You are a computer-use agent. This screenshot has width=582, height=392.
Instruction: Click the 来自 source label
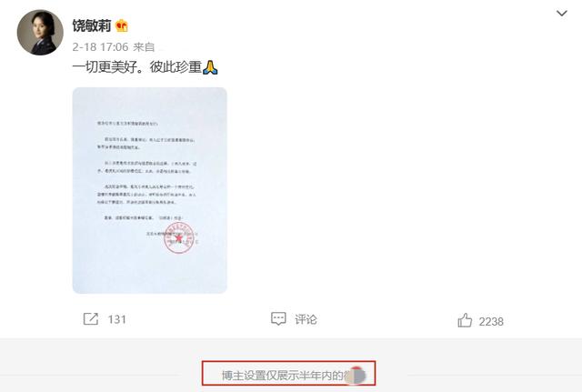point(144,47)
